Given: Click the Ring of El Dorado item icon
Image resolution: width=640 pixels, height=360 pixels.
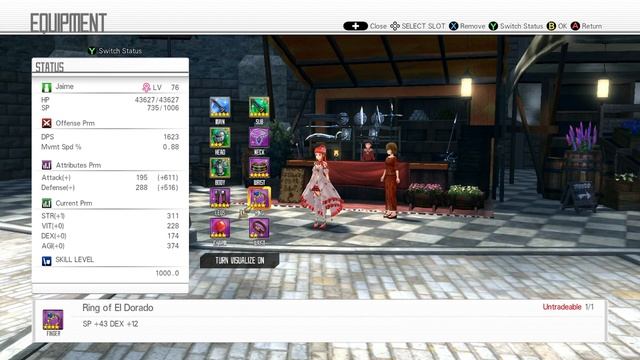Looking at the screenshot, I should [53, 320].
